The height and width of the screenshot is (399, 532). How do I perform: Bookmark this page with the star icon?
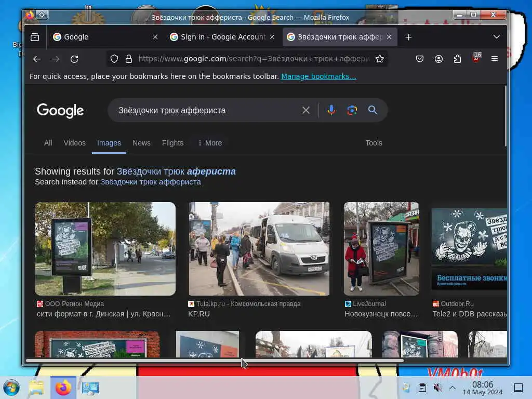tap(380, 59)
